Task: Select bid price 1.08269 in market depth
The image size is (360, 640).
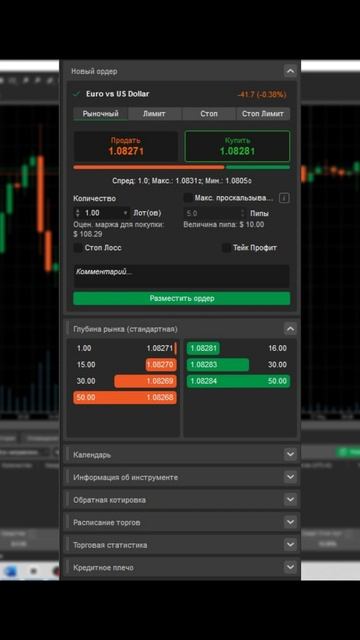Action: [160, 381]
